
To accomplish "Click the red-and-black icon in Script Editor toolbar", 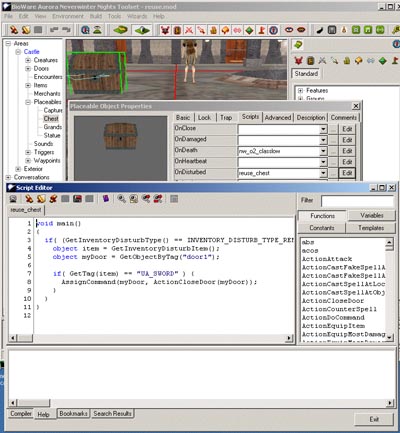I will pyautogui.click(x=77, y=199).
